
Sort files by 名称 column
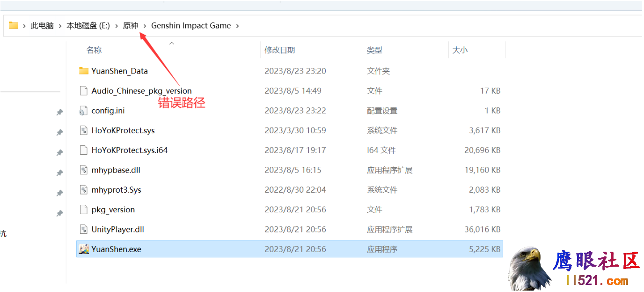[x=94, y=50]
